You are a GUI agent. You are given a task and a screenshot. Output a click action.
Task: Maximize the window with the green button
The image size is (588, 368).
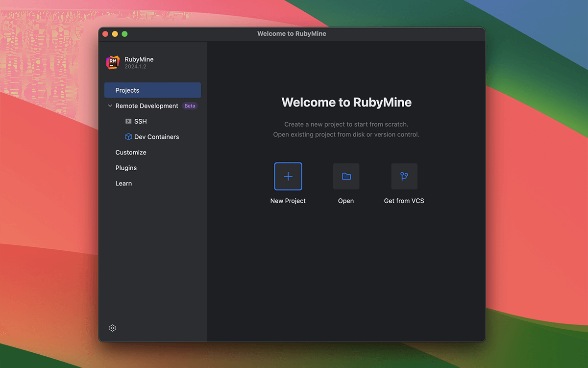125,34
